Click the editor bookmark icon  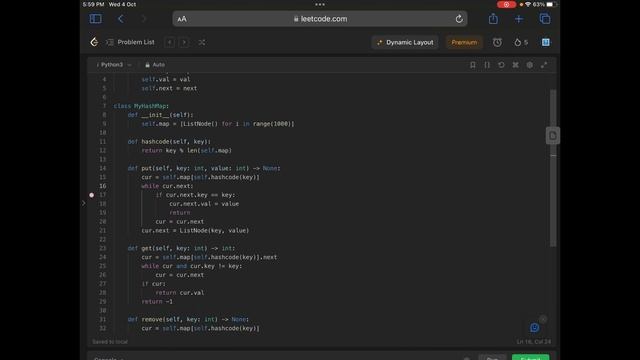tap(473, 65)
